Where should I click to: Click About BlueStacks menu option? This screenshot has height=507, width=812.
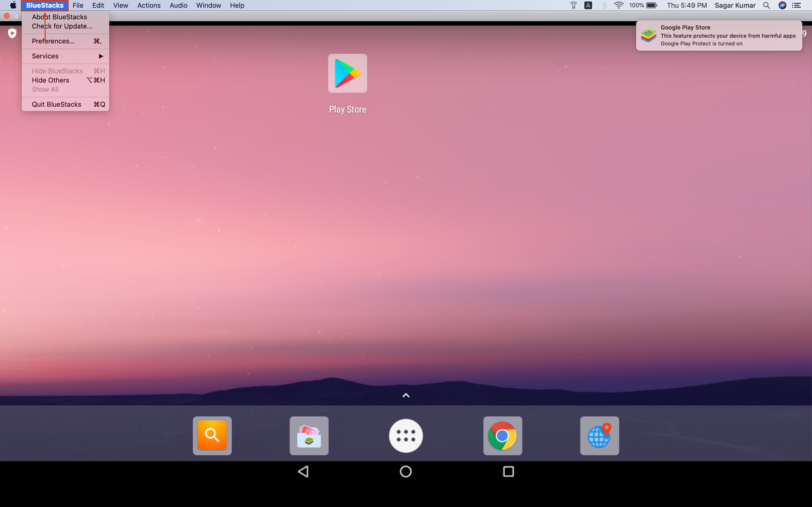pyautogui.click(x=59, y=17)
